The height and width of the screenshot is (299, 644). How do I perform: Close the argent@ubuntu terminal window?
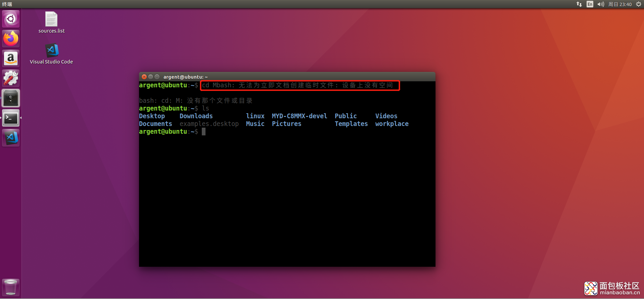click(x=144, y=77)
